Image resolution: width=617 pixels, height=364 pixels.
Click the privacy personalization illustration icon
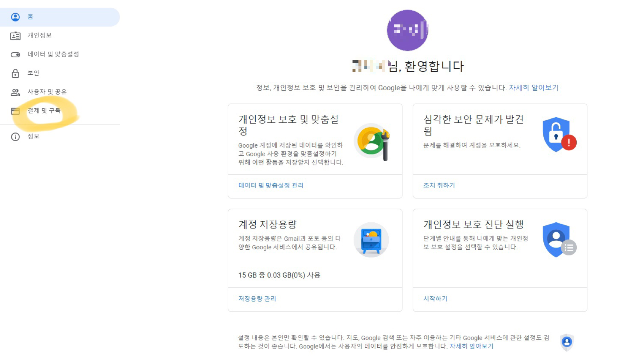(372, 142)
